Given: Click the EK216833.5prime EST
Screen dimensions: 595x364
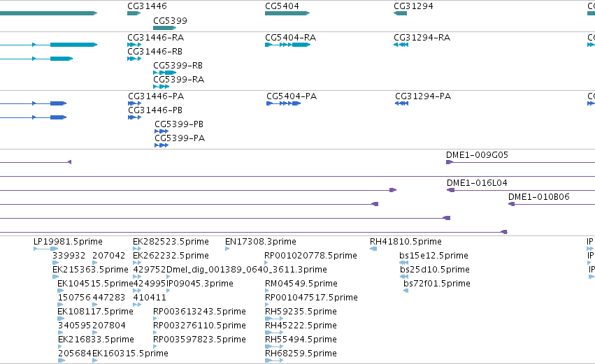Looking at the screenshot, I should [x=60, y=347].
